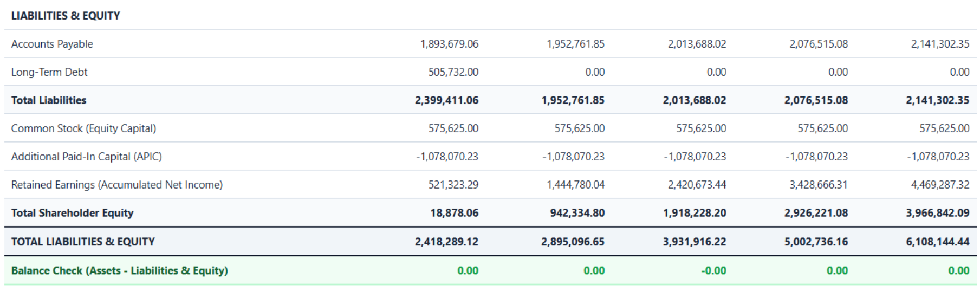Select total value 3,931,916.22
The height and width of the screenshot is (291, 980).
pyautogui.click(x=695, y=242)
